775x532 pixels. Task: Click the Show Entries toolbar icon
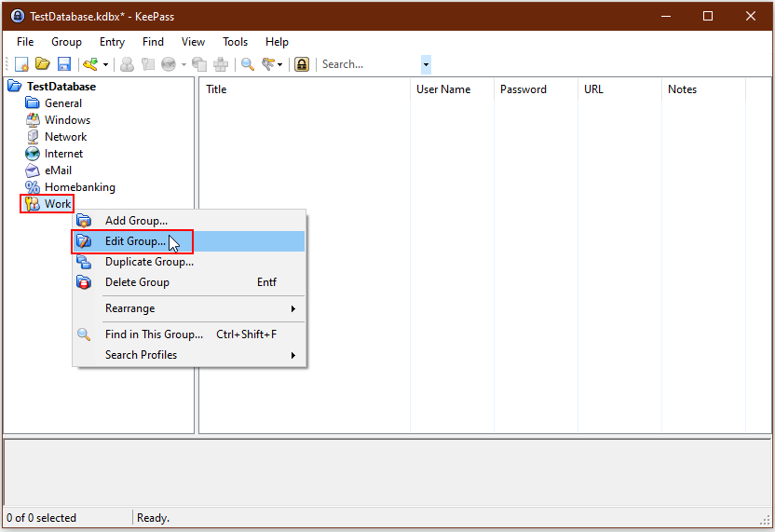pos(268,64)
